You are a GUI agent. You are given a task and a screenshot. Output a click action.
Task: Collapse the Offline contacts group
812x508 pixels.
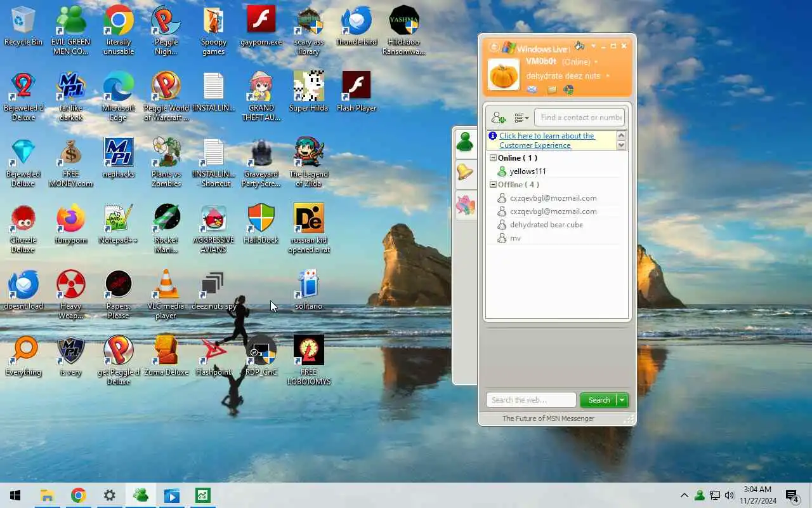click(493, 185)
